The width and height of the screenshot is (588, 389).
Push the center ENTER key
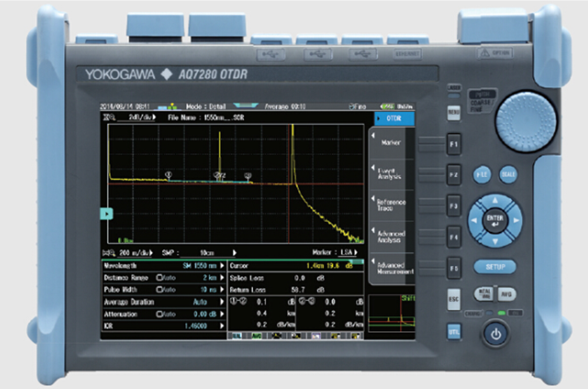click(495, 220)
